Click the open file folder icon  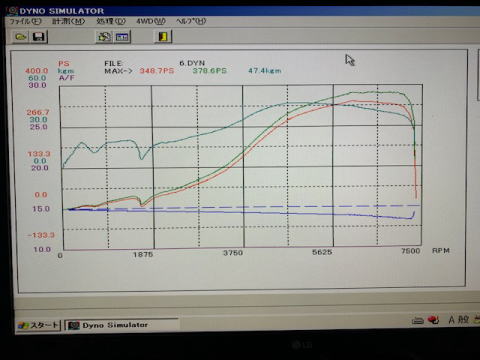coord(21,37)
